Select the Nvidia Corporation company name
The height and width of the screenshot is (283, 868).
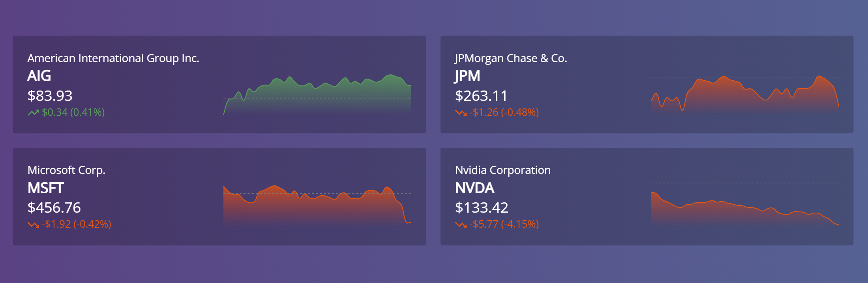(x=502, y=170)
